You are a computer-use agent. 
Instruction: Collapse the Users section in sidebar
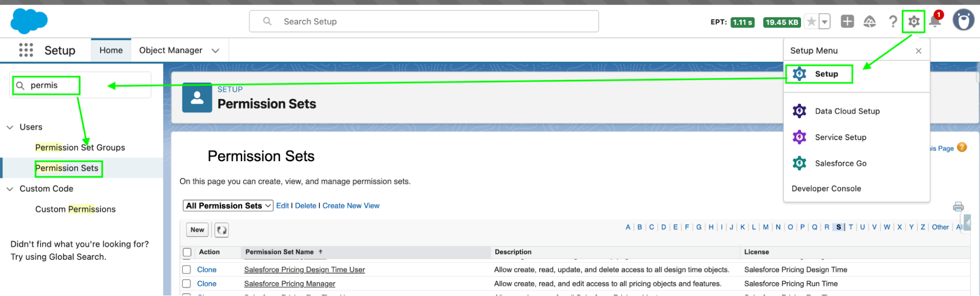(x=10, y=127)
